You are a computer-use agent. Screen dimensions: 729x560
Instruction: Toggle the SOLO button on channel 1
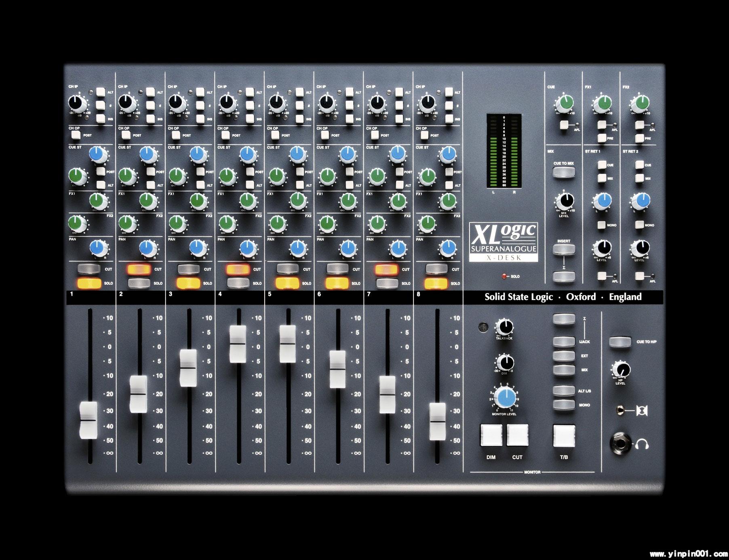click(x=90, y=283)
